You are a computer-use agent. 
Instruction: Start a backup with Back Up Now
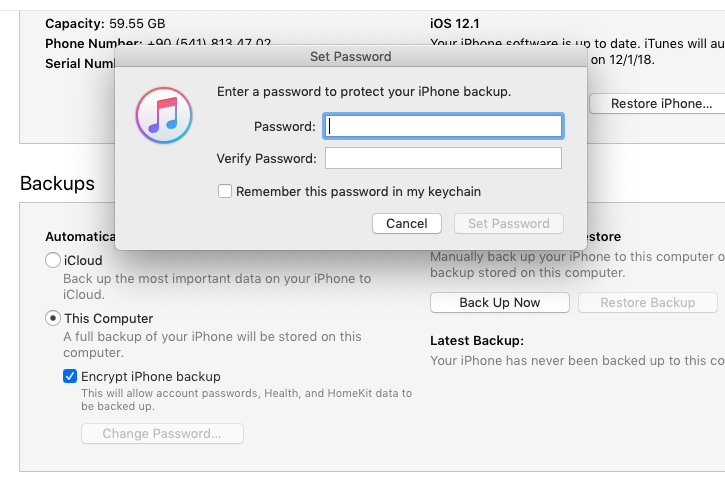click(x=499, y=302)
